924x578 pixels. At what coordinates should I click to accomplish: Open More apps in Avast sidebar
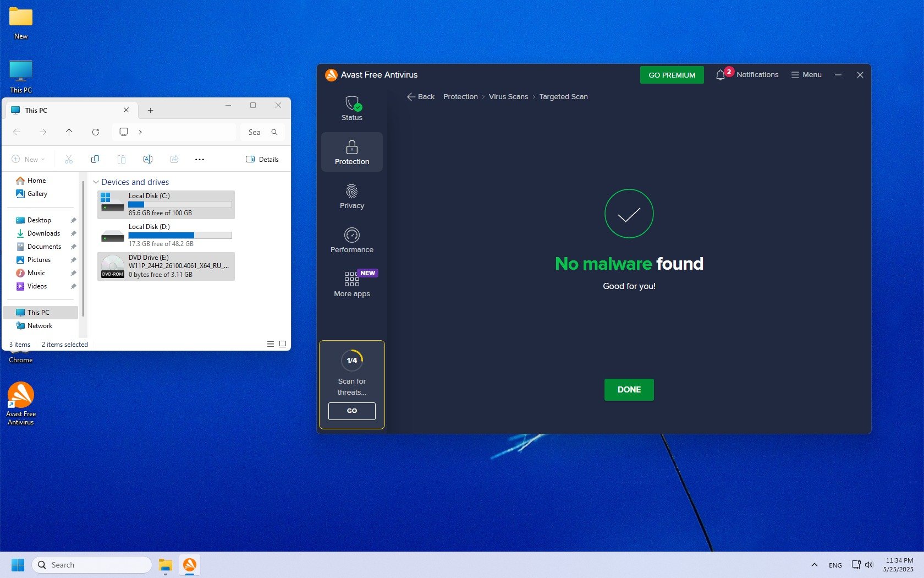pos(352,284)
